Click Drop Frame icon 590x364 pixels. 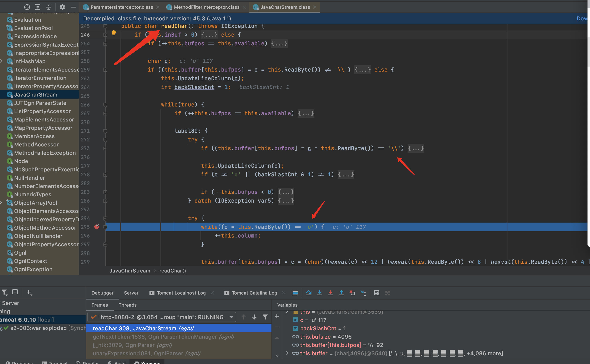pyautogui.click(x=352, y=293)
